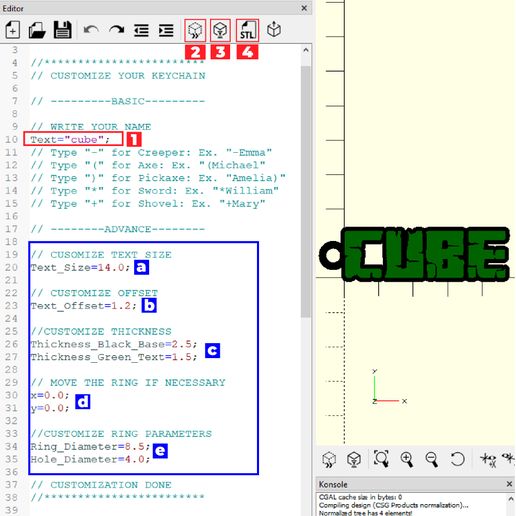516x516 pixels.
Task: Zoom in on the 3D view
Action: (407, 459)
